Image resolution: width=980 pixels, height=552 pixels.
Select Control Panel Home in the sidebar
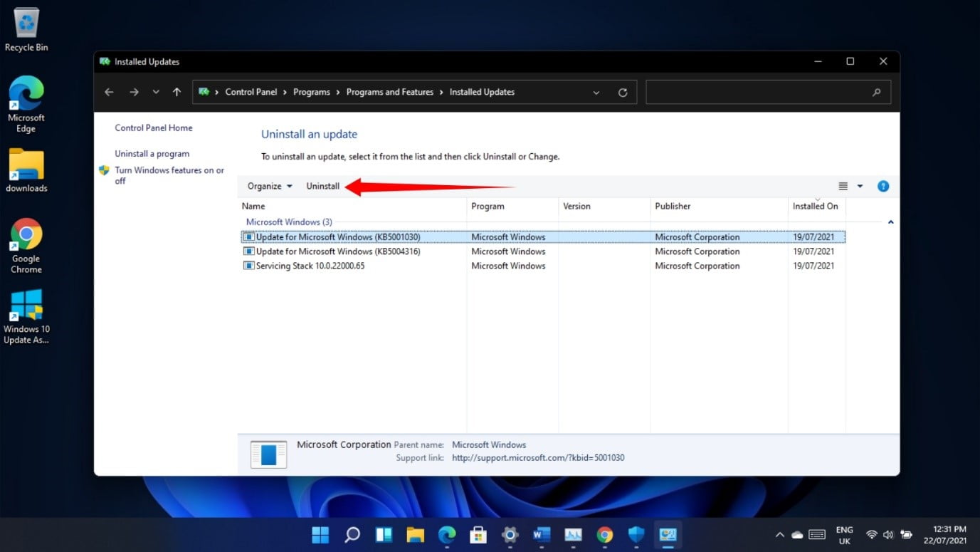[153, 127]
